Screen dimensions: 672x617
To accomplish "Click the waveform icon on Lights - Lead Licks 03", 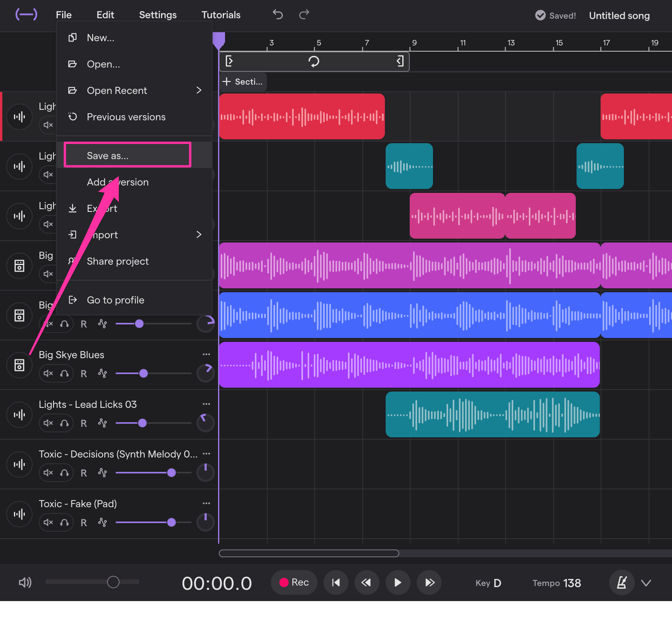I will point(19,414).
